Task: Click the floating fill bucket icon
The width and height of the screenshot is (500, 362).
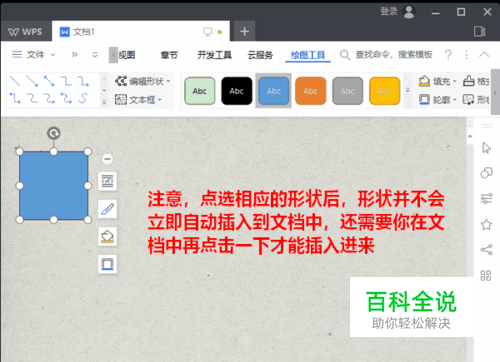Action: pyautogui.click(x=107, y=237)
